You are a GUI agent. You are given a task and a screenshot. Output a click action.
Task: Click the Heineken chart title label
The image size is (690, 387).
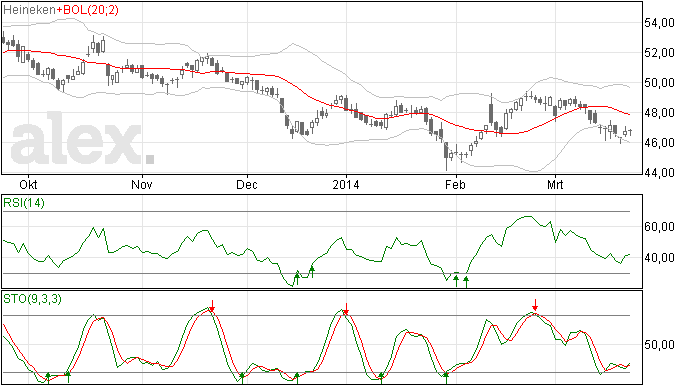29,10
